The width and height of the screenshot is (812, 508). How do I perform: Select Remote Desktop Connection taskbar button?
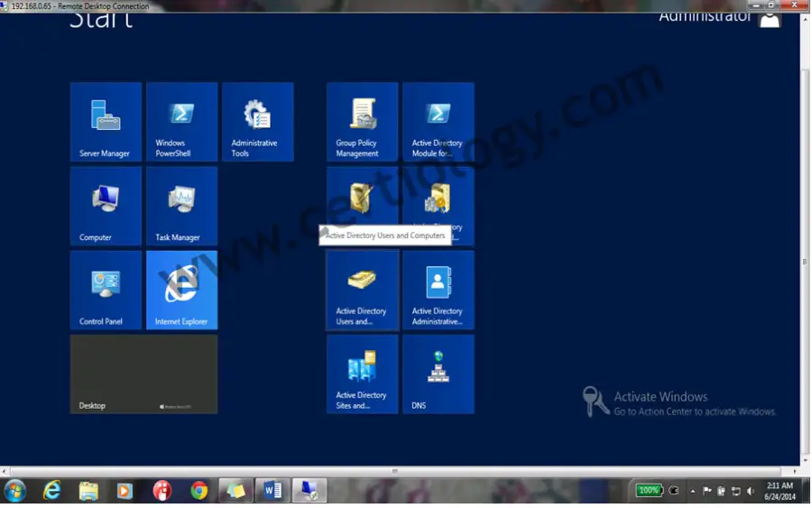(309, 490)
